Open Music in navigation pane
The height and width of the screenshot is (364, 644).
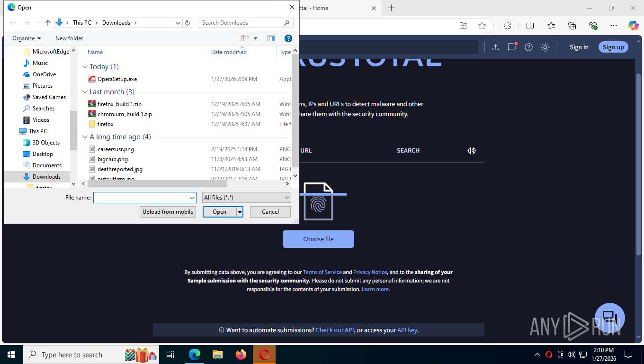pos(40,63)
